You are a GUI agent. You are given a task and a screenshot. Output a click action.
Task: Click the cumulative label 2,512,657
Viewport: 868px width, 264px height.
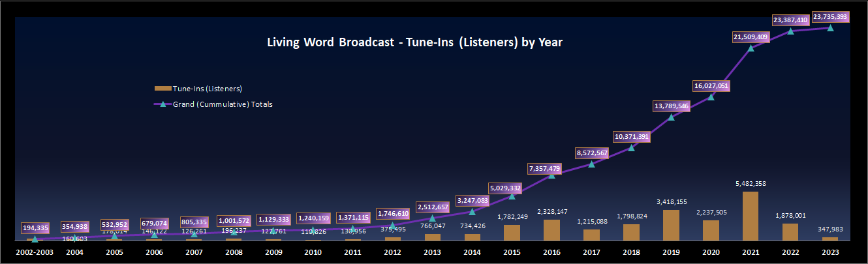tap(432, 207)
